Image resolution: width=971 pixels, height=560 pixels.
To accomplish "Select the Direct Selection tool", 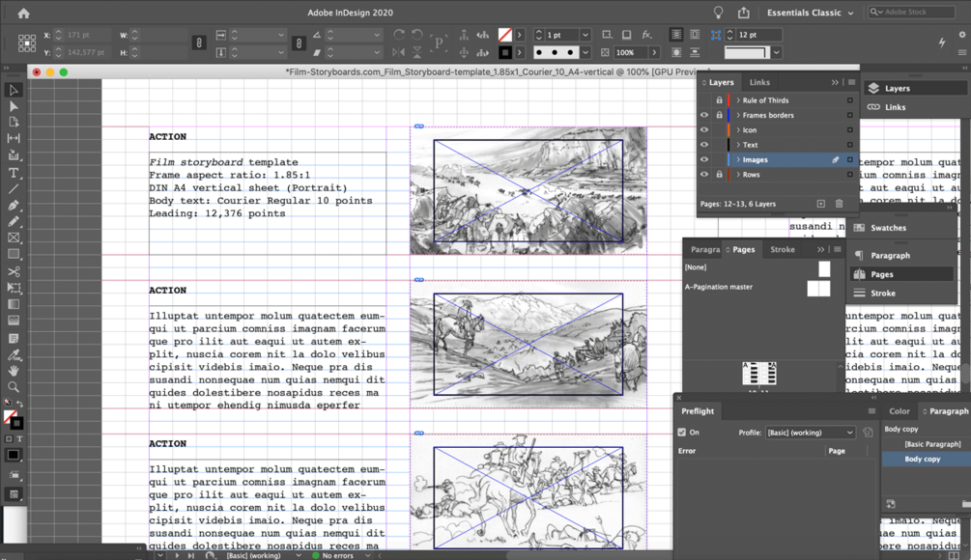I will [x=14, y=106].
